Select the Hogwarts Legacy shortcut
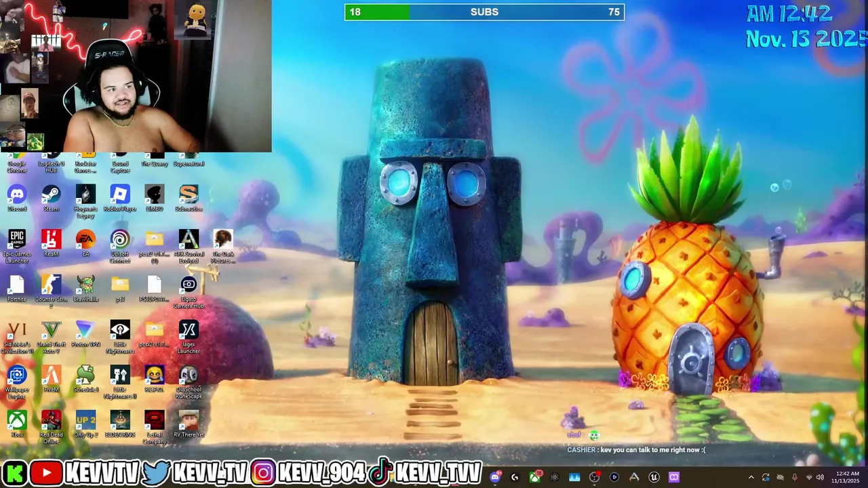Screen dimensions: 868x488 coord(85,201)
